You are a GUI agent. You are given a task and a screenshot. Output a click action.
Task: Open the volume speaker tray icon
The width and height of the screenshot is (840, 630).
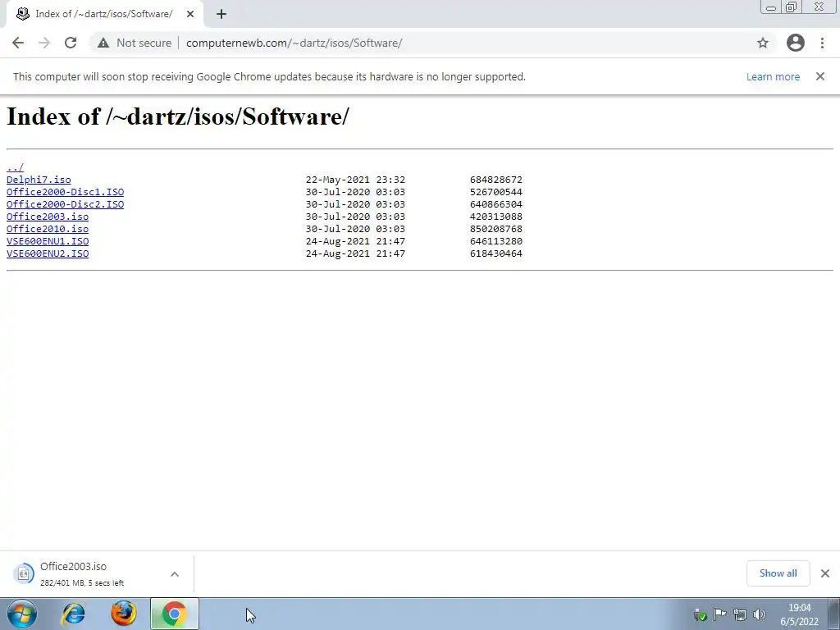pyautogui.click(x=759, y=614)
